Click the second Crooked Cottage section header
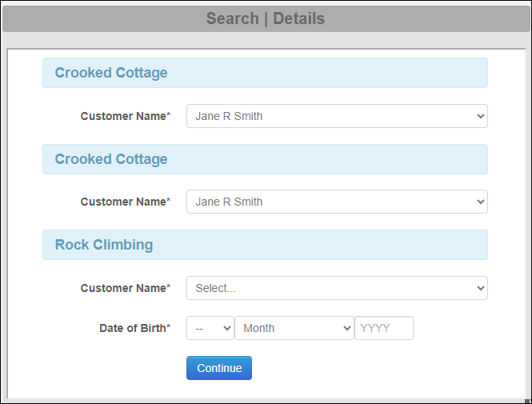 tap(265, 159)
